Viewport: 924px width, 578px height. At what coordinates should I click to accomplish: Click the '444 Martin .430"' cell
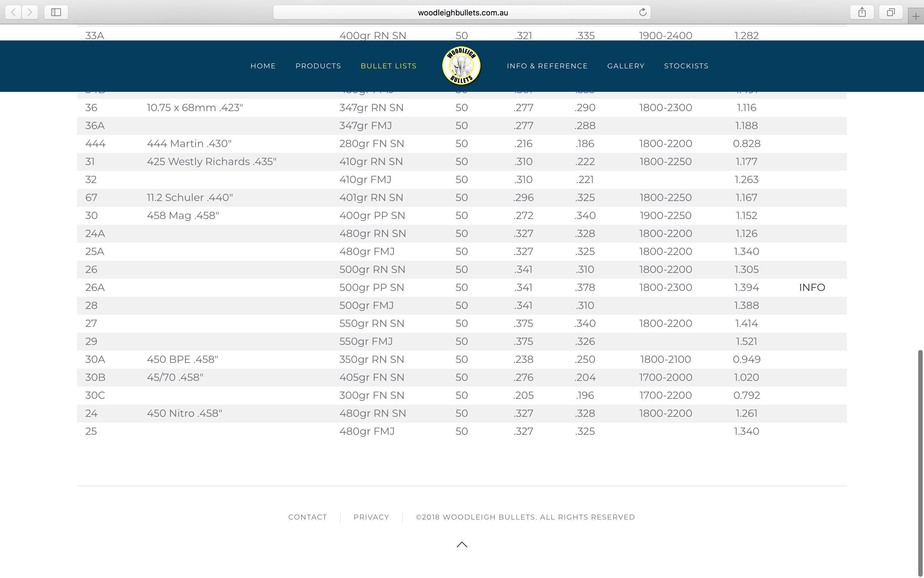pos(189,143)
